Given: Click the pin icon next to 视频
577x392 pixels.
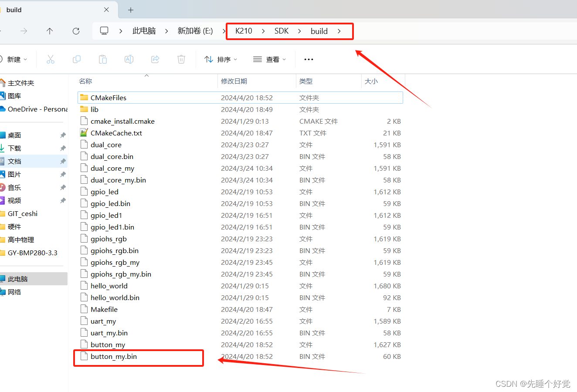Looking at the screenshot, I should pos(63,200).
